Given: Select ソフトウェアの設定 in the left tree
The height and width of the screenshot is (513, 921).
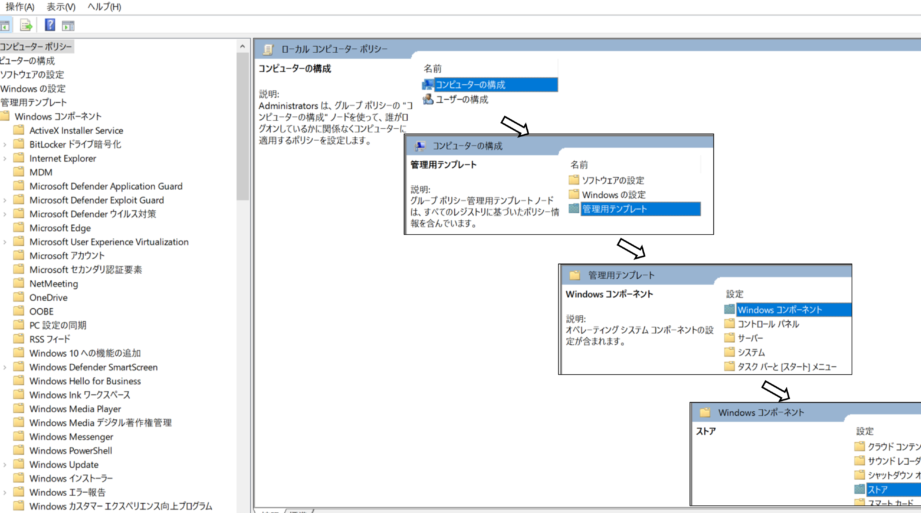Looking at the screenshot, I should click(x=32, y=75).
